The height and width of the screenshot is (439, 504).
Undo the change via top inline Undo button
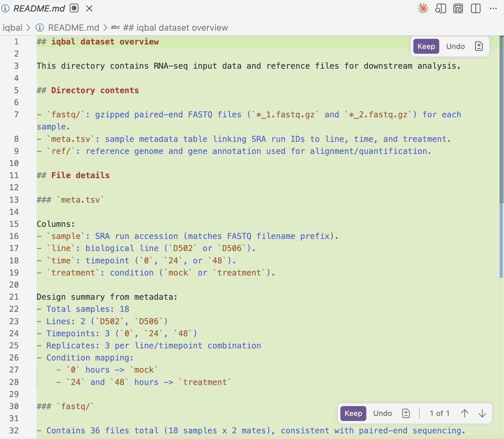[x=455, y=46]
